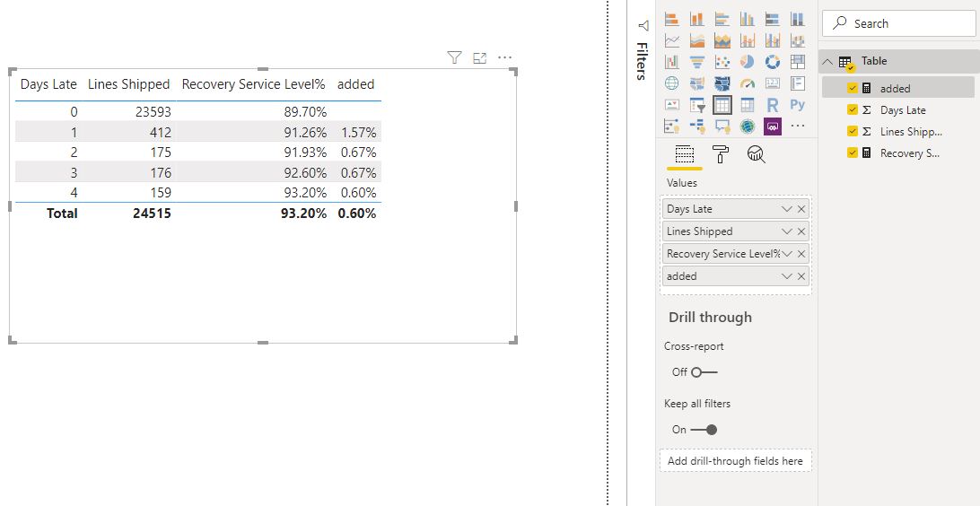This screenshot has height=506, width=980.
Task: Uncheck the Days Late field checkbox
Action: click(853, 110)
